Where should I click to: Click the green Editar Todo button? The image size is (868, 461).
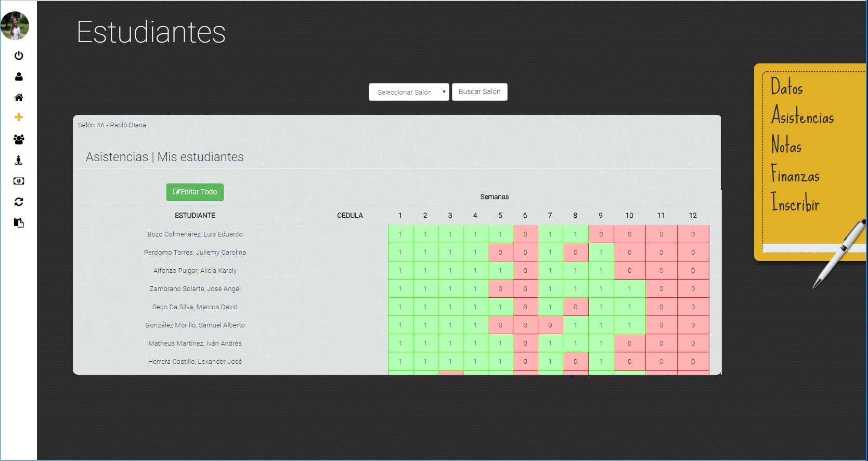click(195, 192)
